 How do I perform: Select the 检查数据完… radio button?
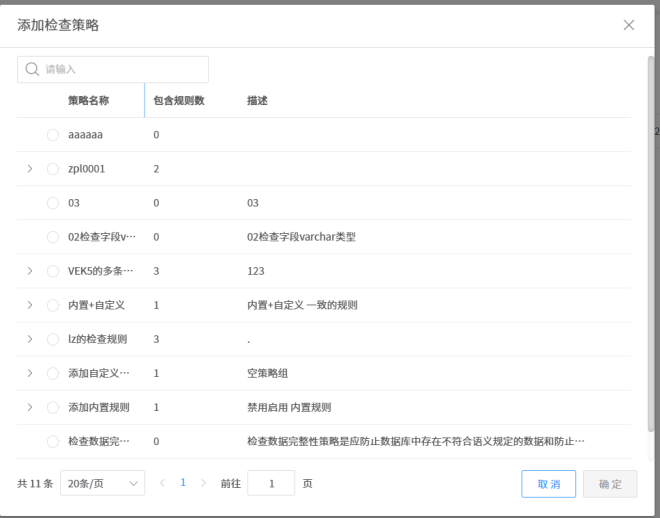[53, 442]
